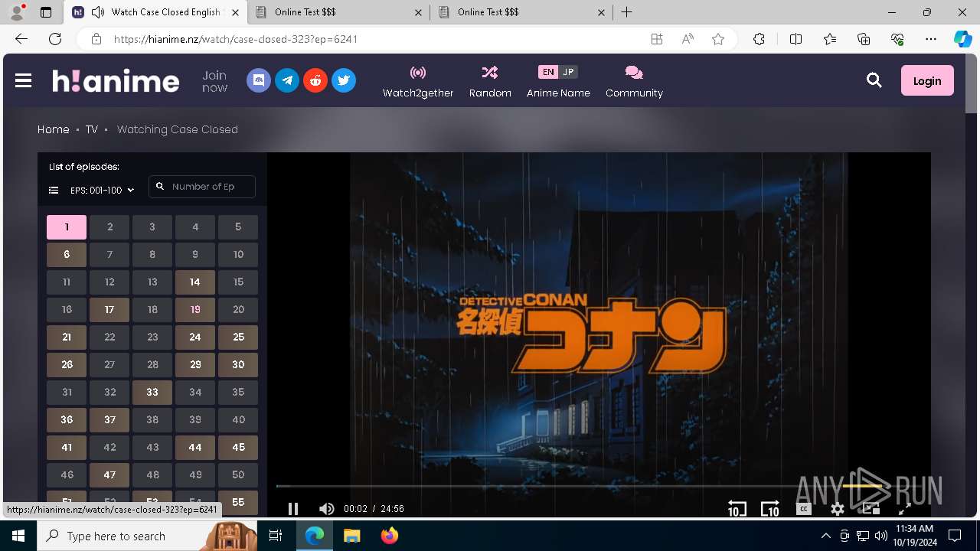Go to the hianime logo homepage
The height and width of the screenshot is (551, 980).
116,80
